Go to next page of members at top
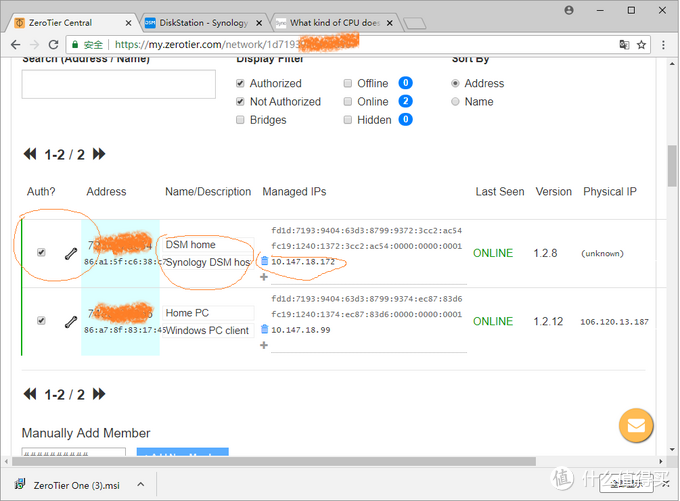This screenshot has height=501, width=680. point(99,154)
